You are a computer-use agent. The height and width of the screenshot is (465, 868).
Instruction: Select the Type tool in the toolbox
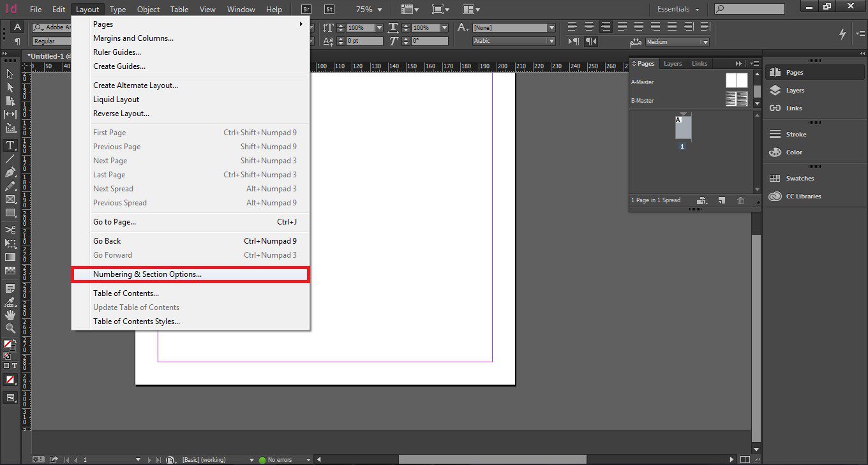pos(10,145)
